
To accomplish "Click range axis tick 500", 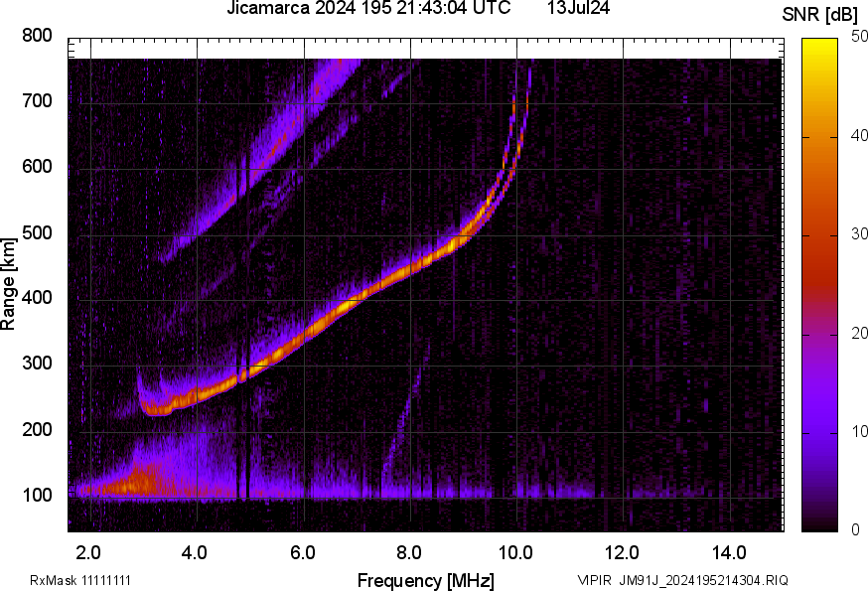I will (37, 232).
